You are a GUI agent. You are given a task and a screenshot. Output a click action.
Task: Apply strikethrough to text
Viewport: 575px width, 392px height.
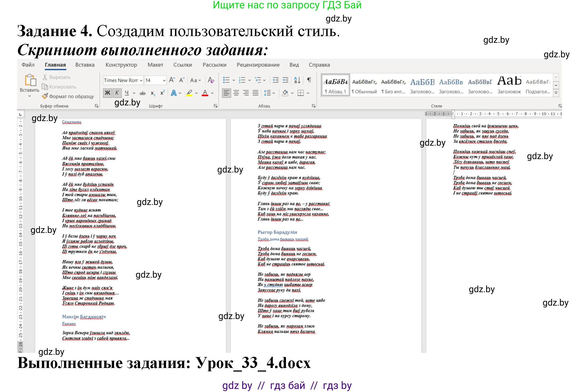pos(143,93)
